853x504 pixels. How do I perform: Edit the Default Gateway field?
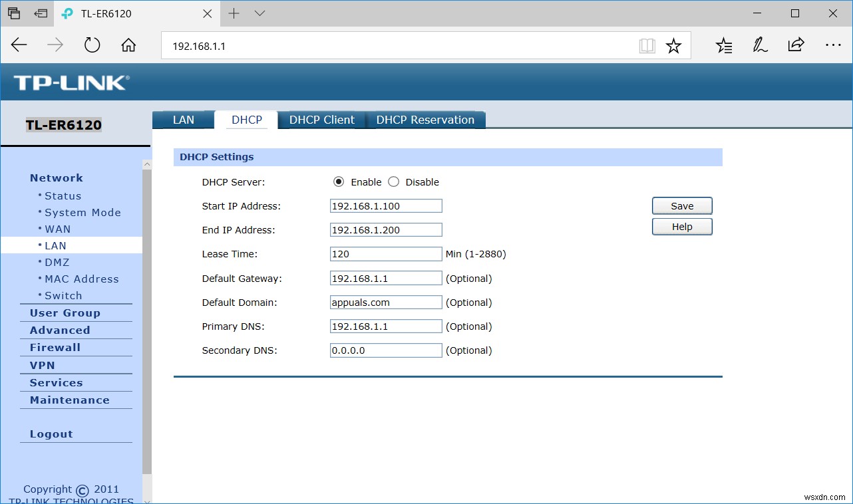pyautogui.click(x=386, y=278)
